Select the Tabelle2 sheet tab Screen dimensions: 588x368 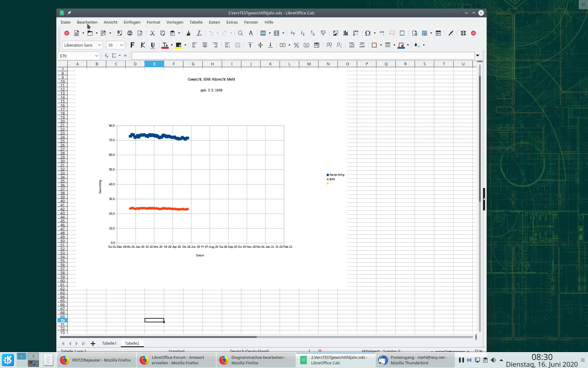(132, 343)
